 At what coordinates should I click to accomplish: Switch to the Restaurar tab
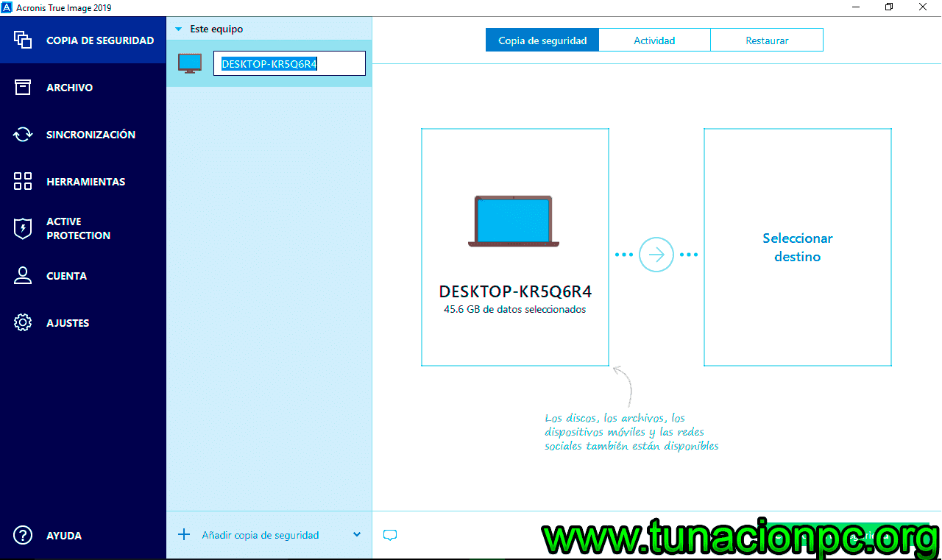pyautogui.click(x=767, y=40)
